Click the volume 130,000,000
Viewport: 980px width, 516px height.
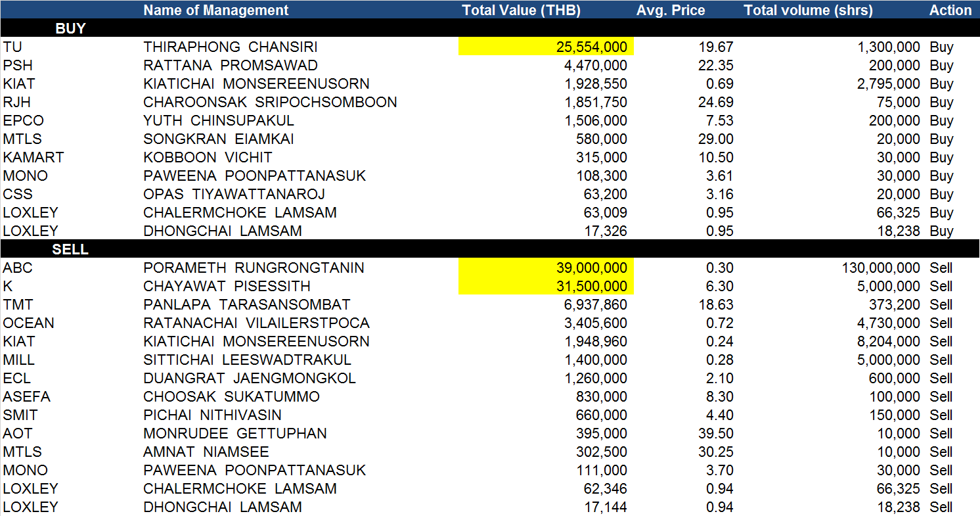pyautogui.click(x=881, y=268)
